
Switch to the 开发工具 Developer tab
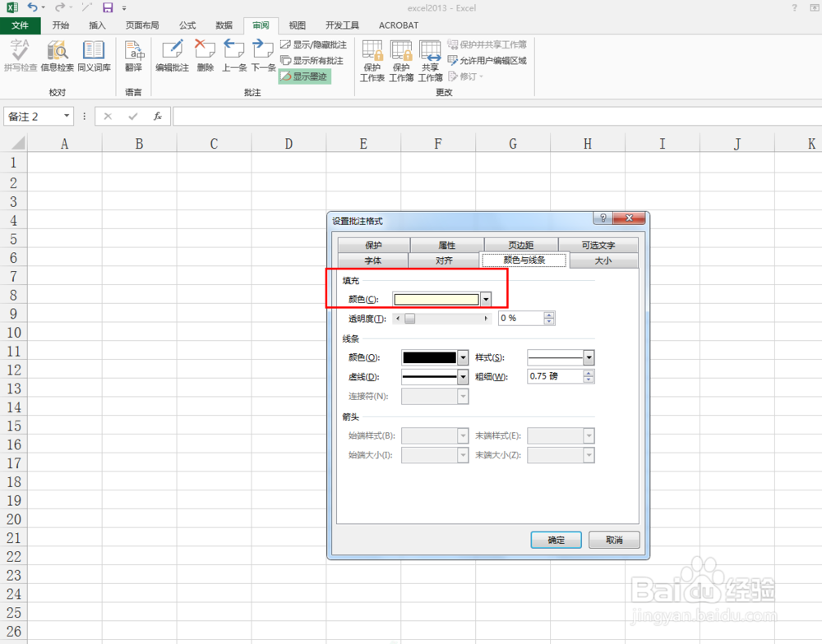click(x=342, y=25)
